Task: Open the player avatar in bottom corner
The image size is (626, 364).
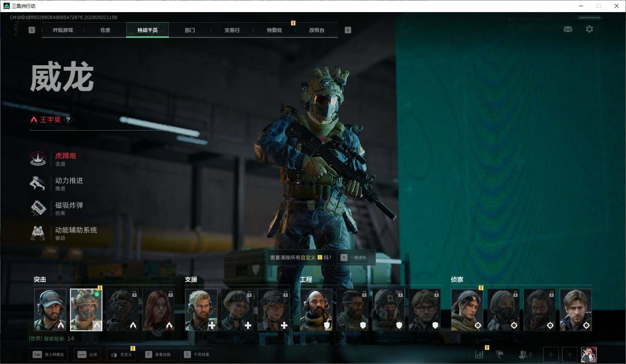Action: (x=588, y=355)
